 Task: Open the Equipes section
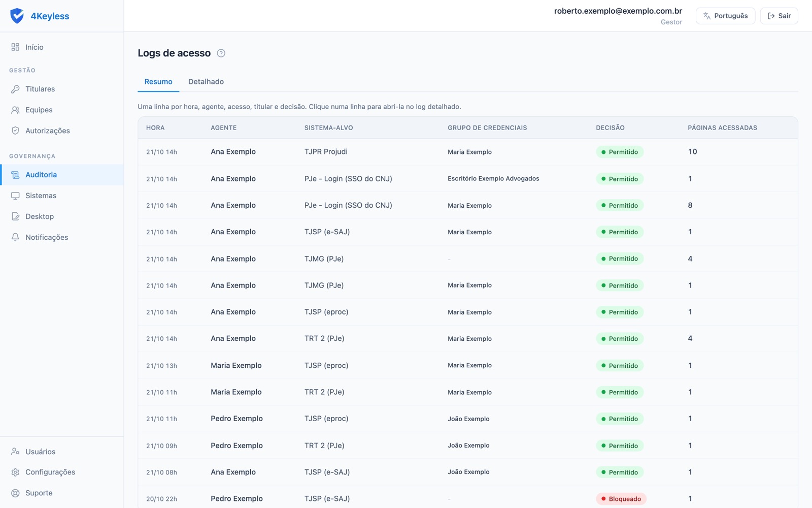pos(62,110)
